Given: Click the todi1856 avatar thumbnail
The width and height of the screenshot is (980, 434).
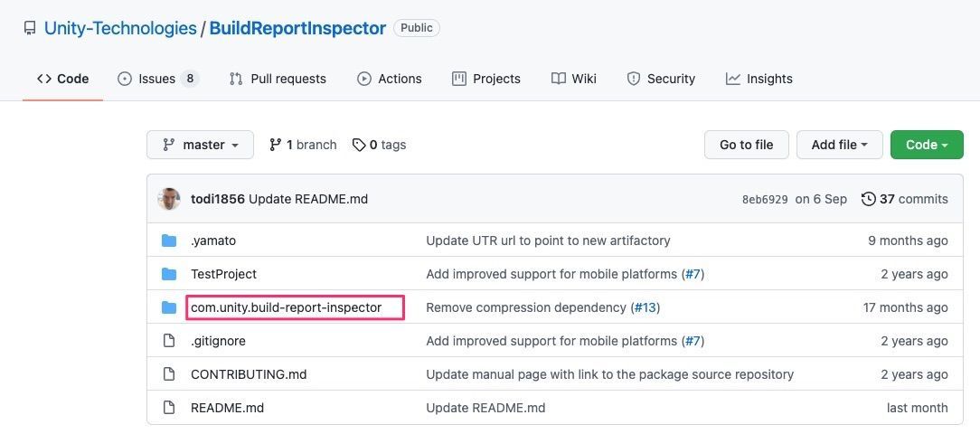Looking at the screenshot, I should [x=169, y=199].
